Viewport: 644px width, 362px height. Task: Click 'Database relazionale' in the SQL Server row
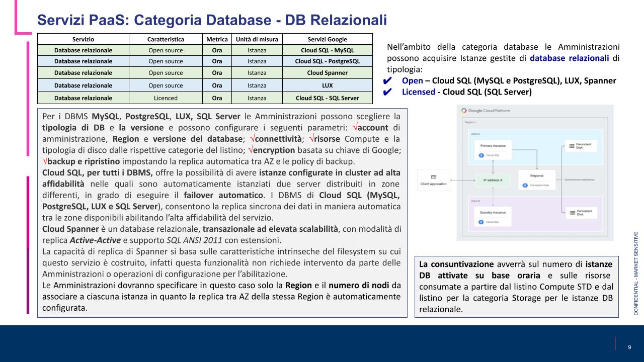pyautogui.click(x=84, y=98)
